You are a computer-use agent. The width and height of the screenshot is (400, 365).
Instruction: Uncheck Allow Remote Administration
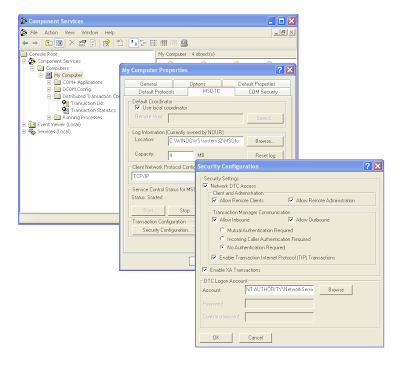291,200
